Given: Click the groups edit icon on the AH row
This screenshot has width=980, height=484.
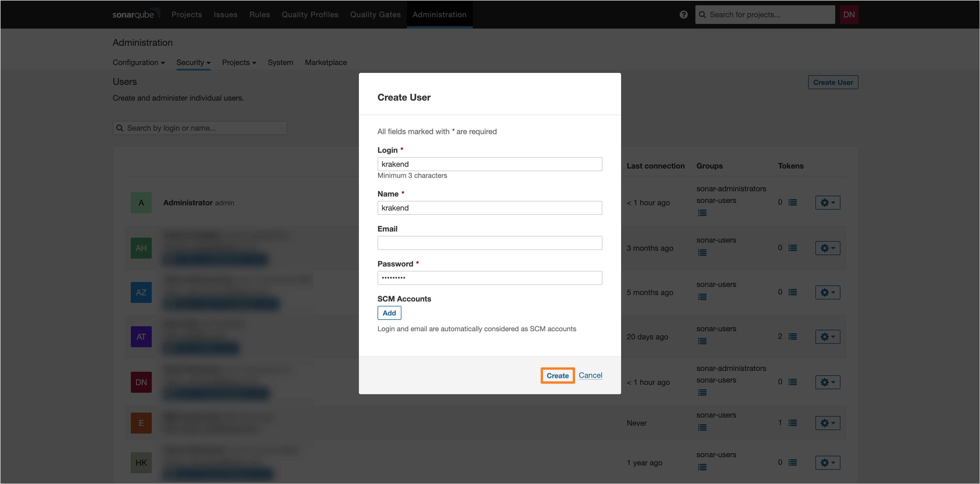Looking at the screenshot, I should (x=702, y=252).
